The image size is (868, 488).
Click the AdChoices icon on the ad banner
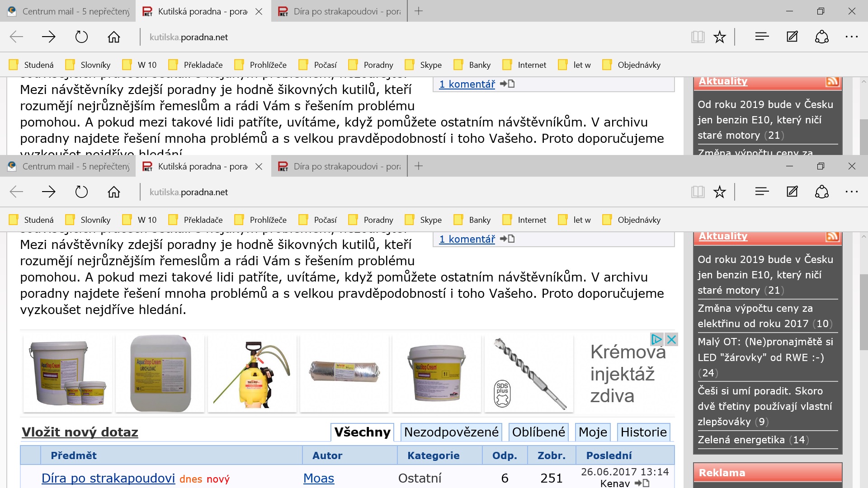tap(656, 339)
